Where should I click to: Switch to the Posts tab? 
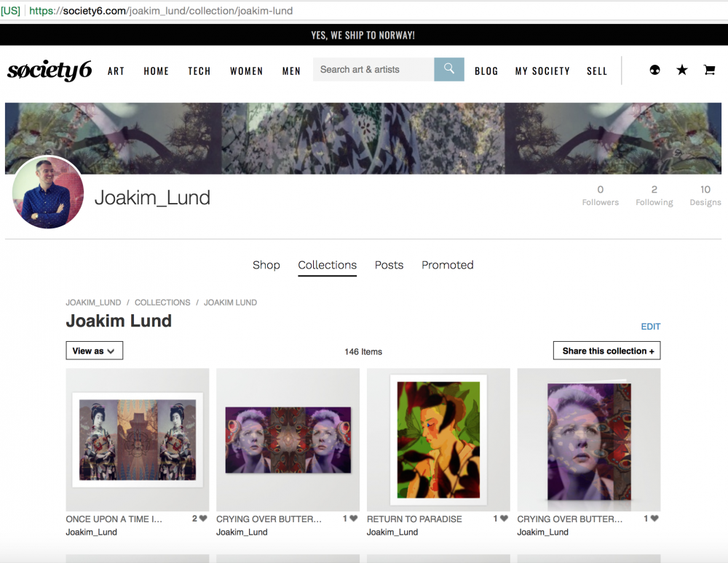pos(389,265)
